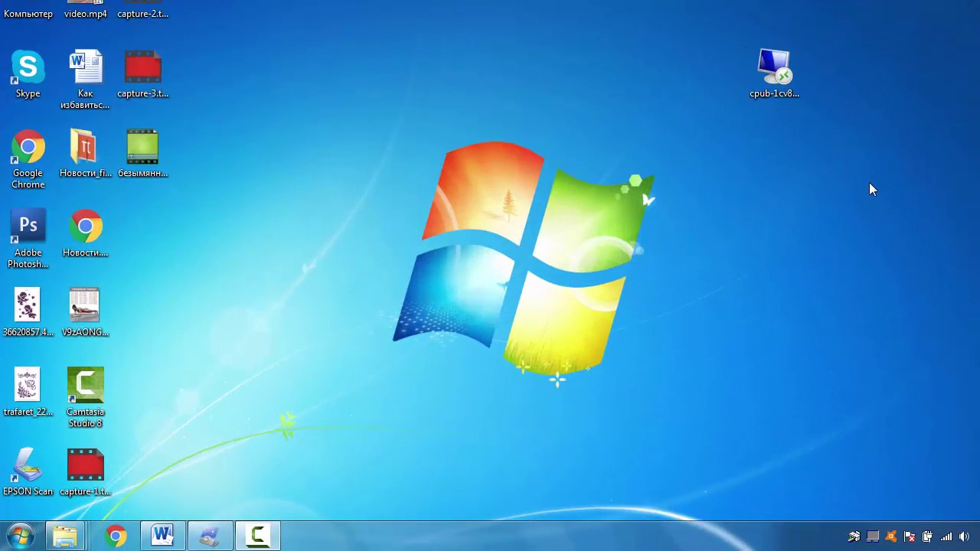Click the printer tray icon
Image resolution: width=980 pixels, height=551 pixels.
(x=854, y=536)
